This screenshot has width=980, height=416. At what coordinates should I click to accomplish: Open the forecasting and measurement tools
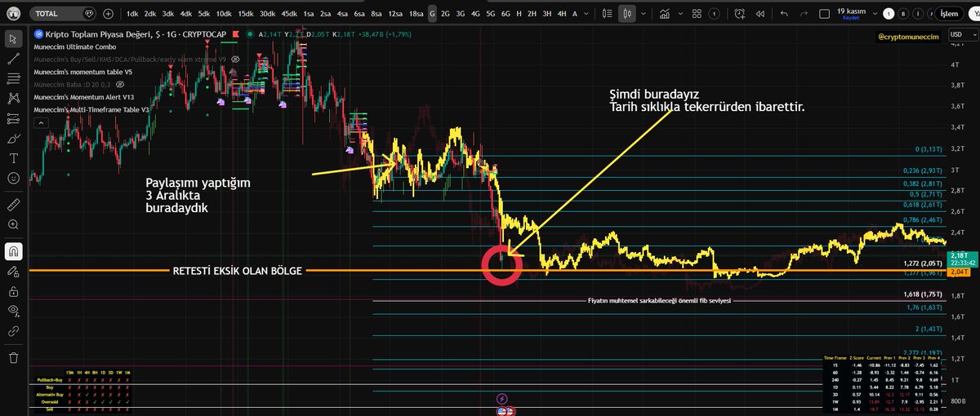tap(13, 118)
